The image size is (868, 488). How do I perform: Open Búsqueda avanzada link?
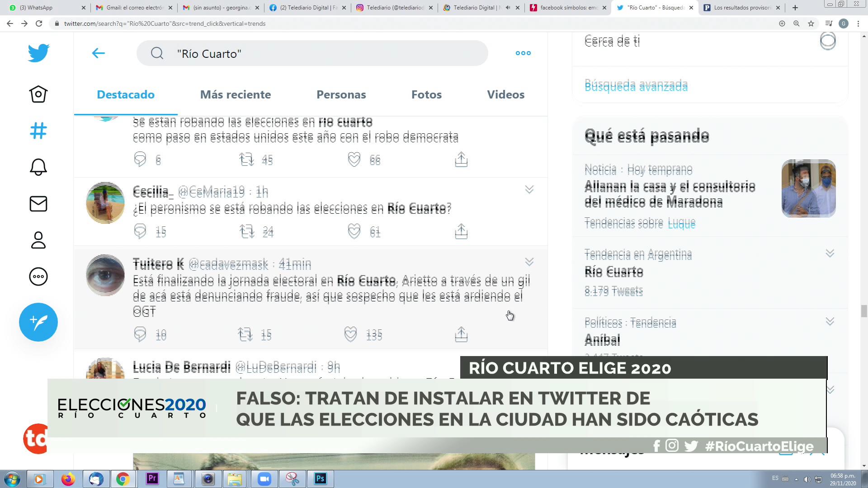coord(636,85)
